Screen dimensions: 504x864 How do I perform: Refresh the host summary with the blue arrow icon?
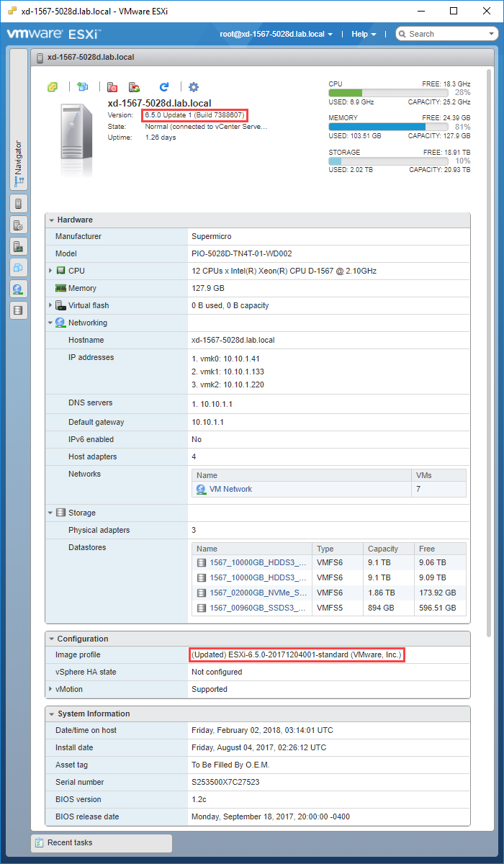coord(164,86)
